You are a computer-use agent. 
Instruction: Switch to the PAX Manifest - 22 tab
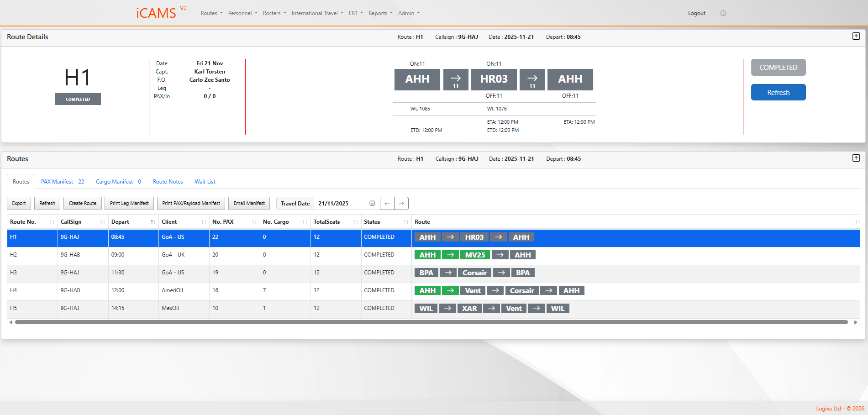[x=63, y=182]
